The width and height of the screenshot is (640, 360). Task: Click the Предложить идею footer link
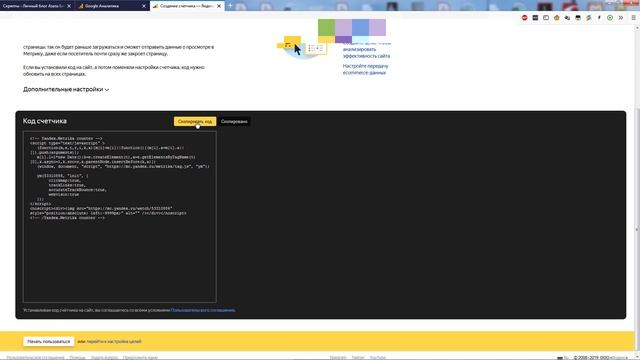tap(140, 358)
